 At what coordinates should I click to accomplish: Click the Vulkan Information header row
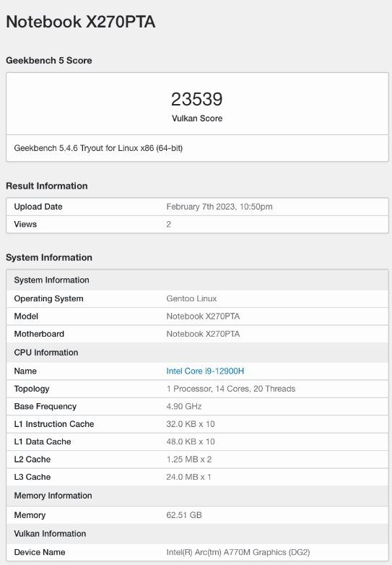pyautogui.click(x=197, y=534)
